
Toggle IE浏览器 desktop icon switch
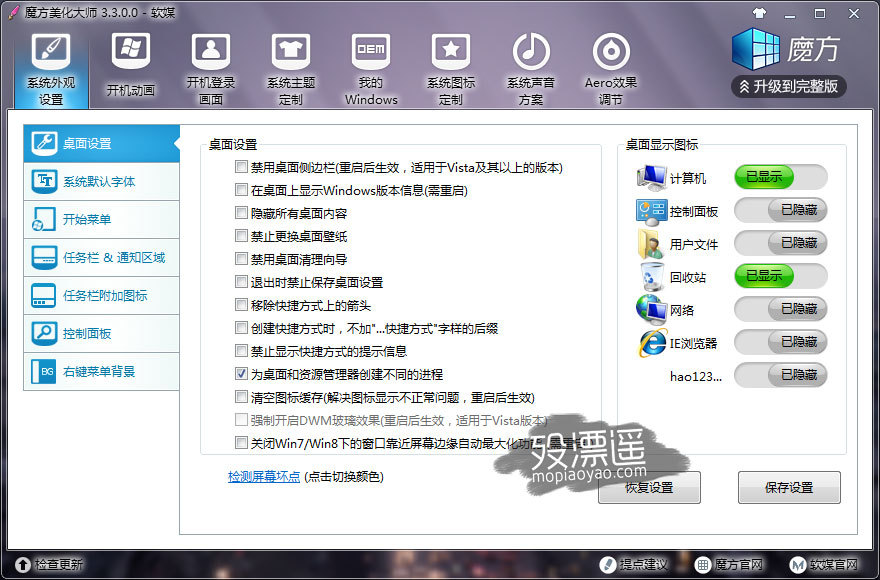click(781, 342)
